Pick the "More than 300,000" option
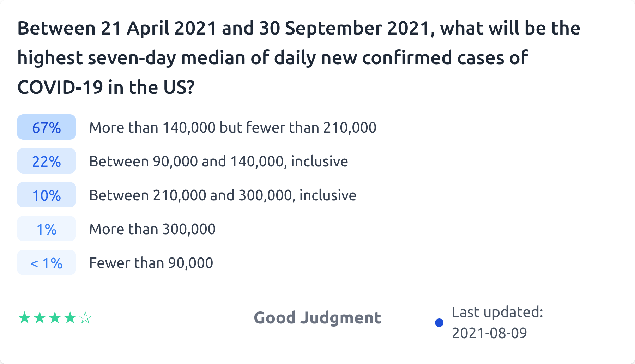The width and height of the screenshot is (635, 364). tap(152, 229)
